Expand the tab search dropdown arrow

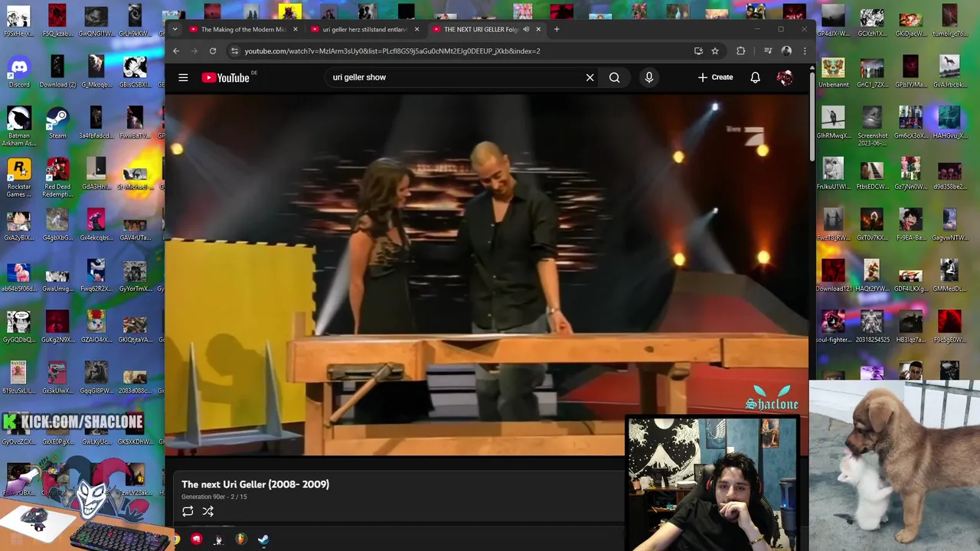coord(175,29)
